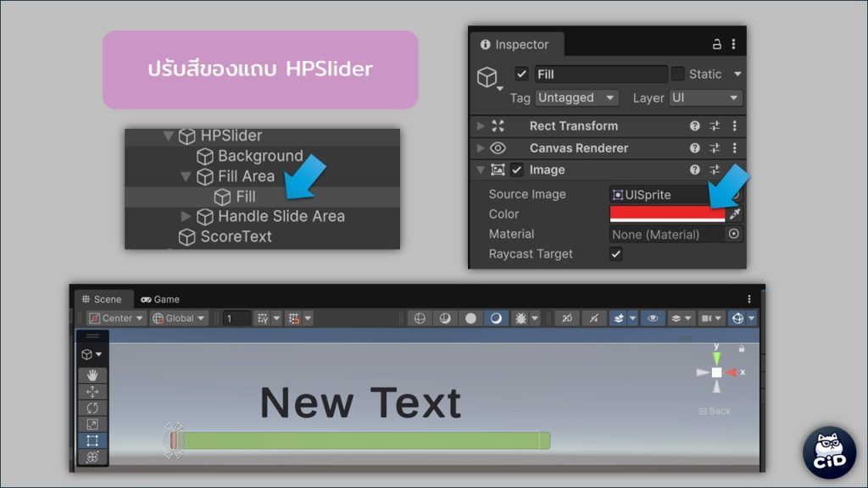Select the Rotate tool in scene toolbar

pos(92,408)
